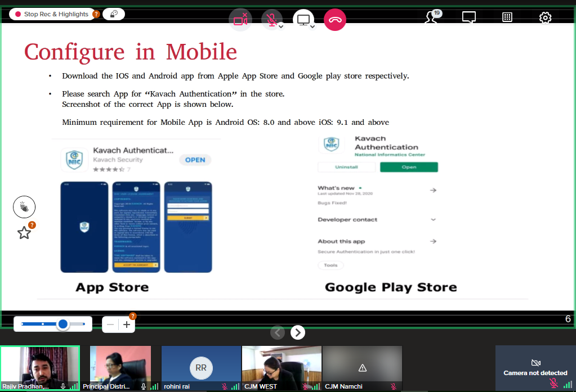Image resolution: width=576 pixels, height=392 pixels.
Task: Zoom in with the plus button
Action: (127, 325)
